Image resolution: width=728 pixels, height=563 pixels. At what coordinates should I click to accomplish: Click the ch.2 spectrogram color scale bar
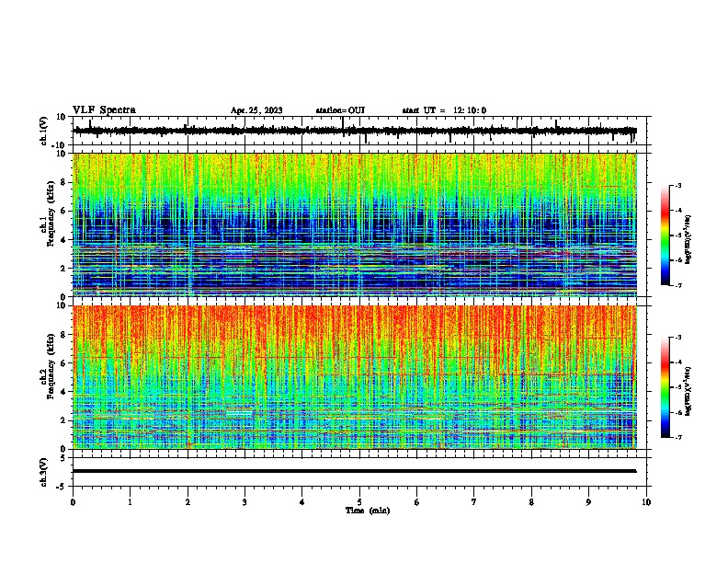[x=665, y=387]
